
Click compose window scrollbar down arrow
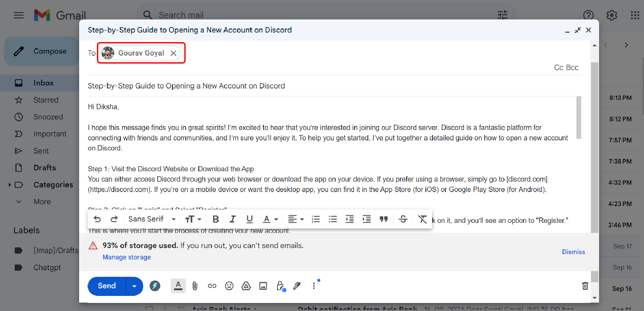coord(595,298)
